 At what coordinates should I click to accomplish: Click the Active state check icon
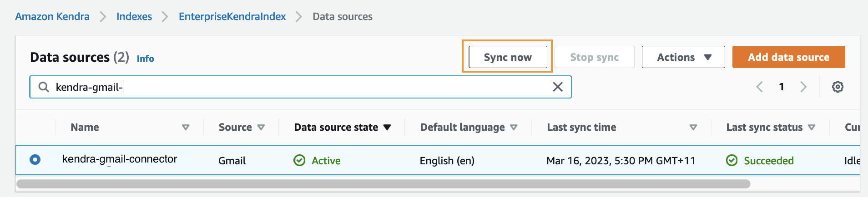299,161
